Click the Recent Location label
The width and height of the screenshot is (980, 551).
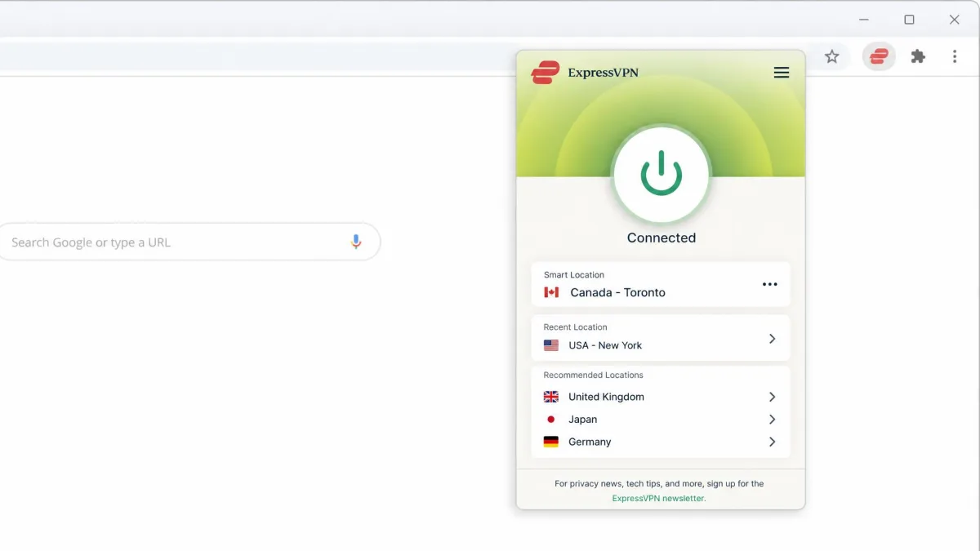pyautogui.click(x=576, y=327)
